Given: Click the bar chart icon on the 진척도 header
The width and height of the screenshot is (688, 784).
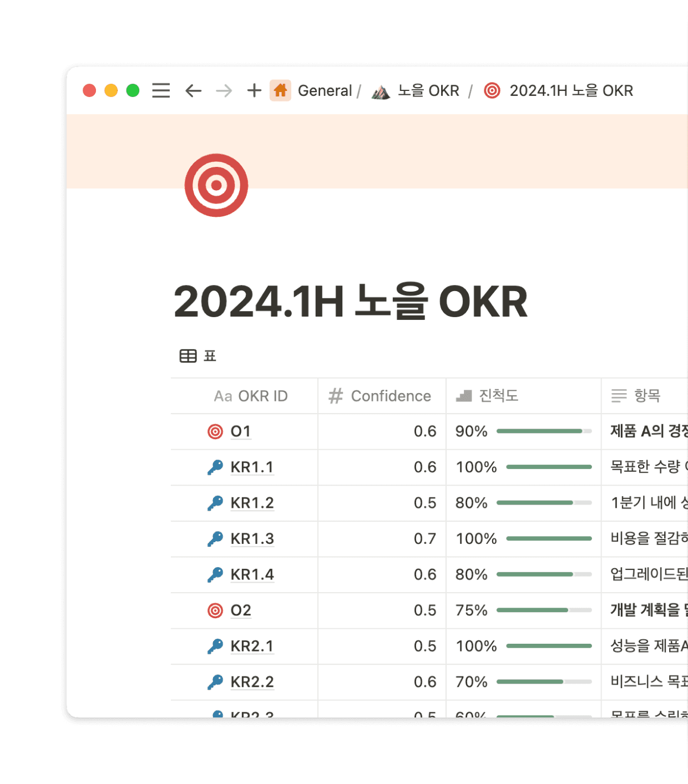Looking at the screenshot, I should pos(464,395).
